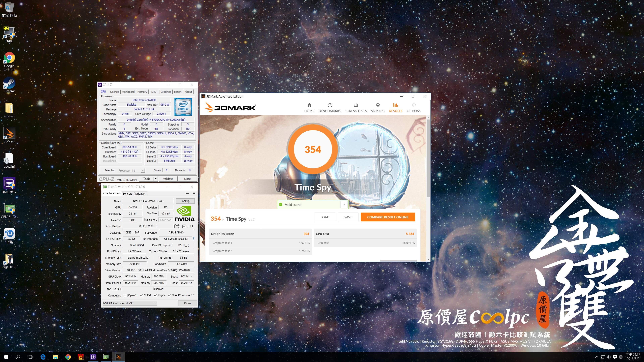The image size is (644, 362).
Task: Open File Explorer from the taskbar
Action: [56, 357]
